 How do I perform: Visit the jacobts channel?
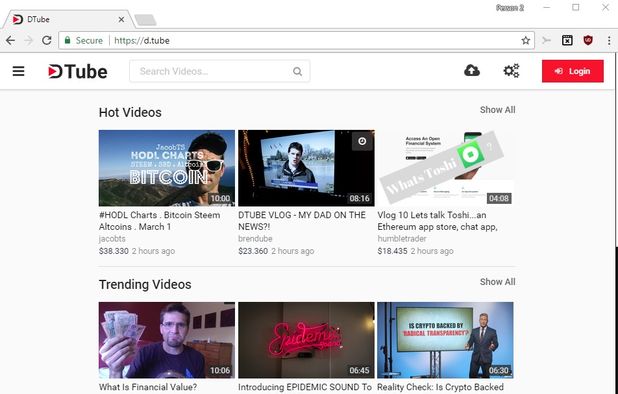tap(112, 239)
